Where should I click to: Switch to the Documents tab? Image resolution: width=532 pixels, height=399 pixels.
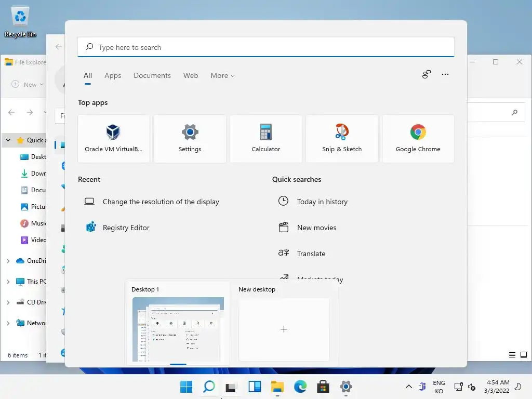[152, 75]
